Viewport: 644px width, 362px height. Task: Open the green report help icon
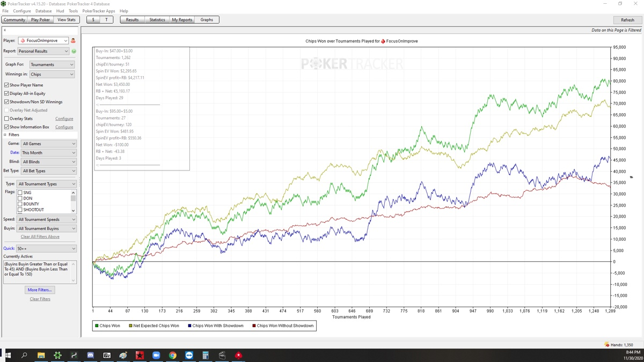tap(74, 51)
